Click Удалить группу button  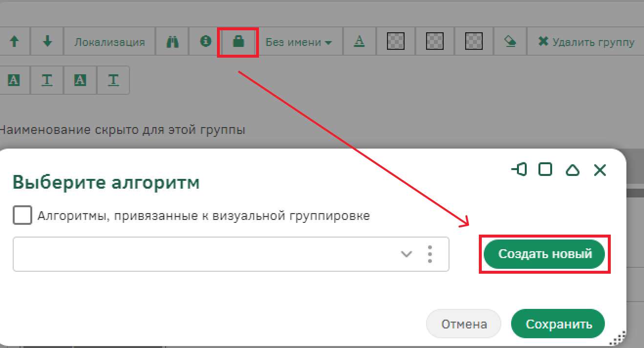click(586, 42)
